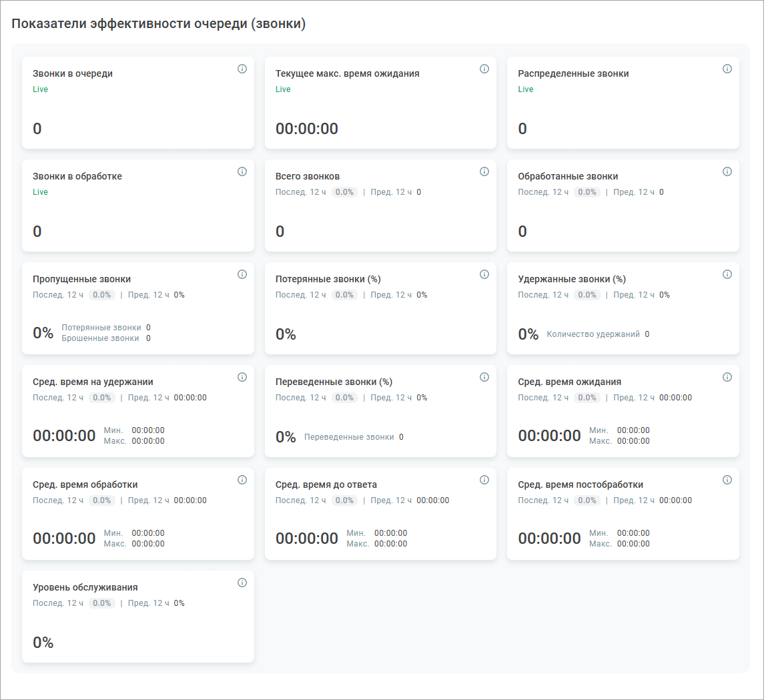The height and width of the screenshot is (700, 764).
Task: View info for Удержанные звонки (%) card
Action: click(x=727, y=274)
